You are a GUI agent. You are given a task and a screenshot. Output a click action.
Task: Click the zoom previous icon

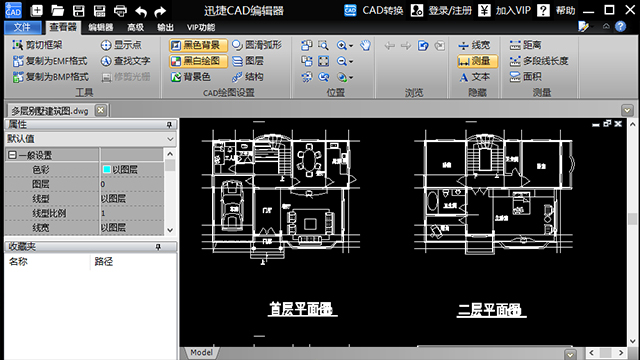coord(323,77)
